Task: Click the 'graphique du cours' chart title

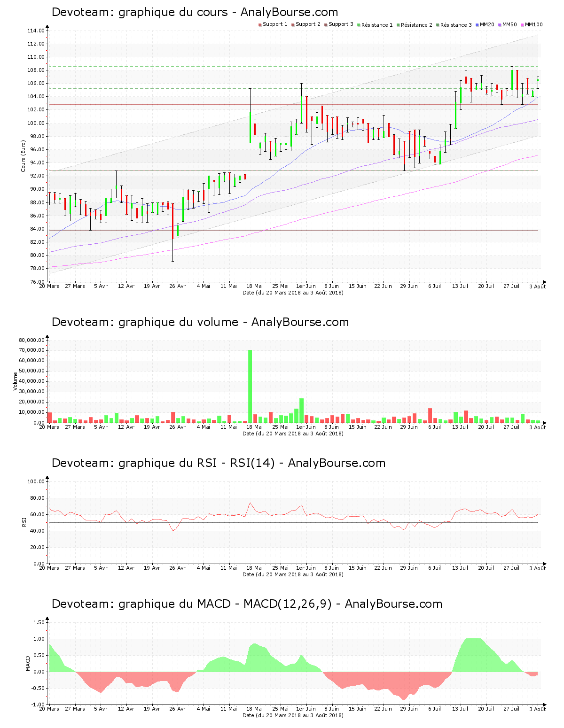Action: click(195, 12)
